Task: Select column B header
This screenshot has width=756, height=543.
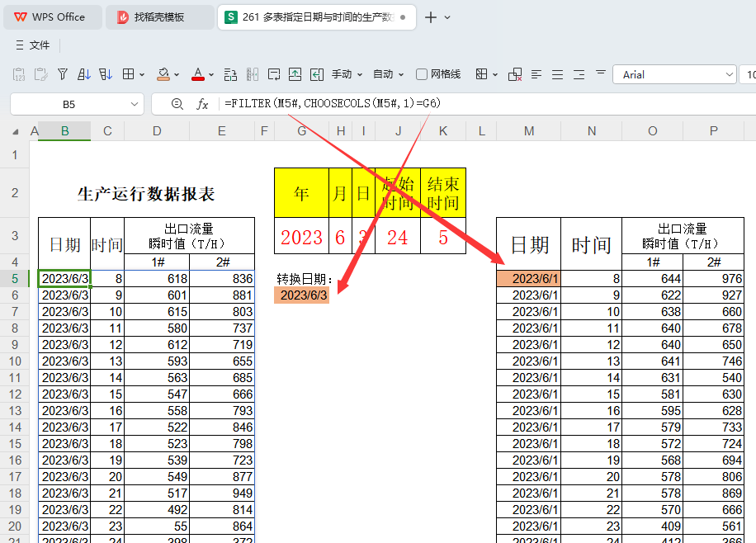Action: (x=64, y=131)
